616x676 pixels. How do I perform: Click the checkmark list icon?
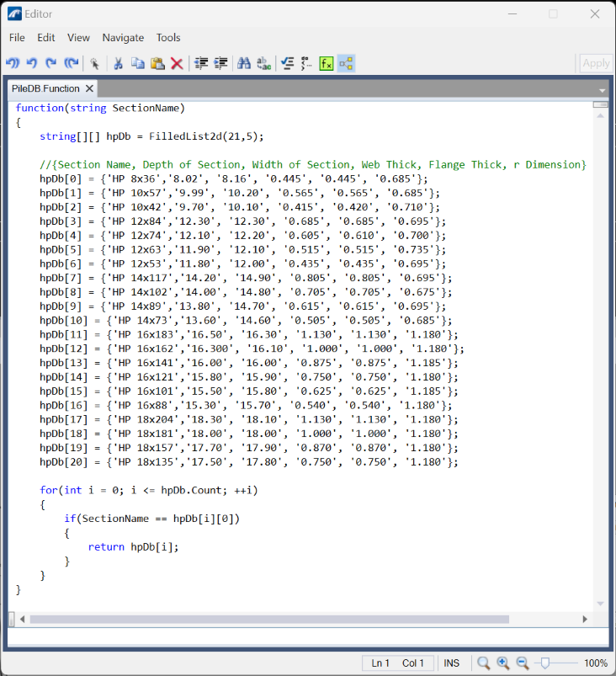click(287, 64)
